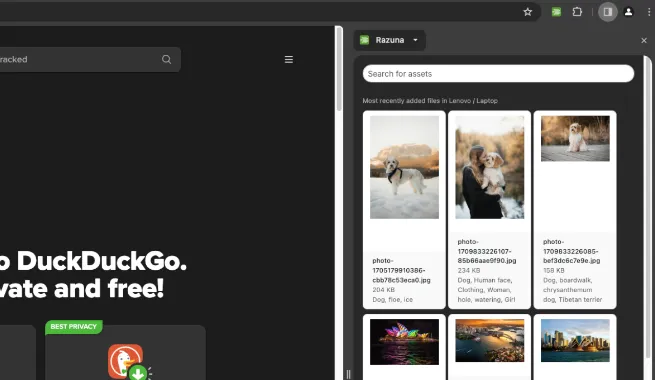Click the 234 KB file size text
The width and height of the screenshot is (655, 380).
tap(469, 271)
